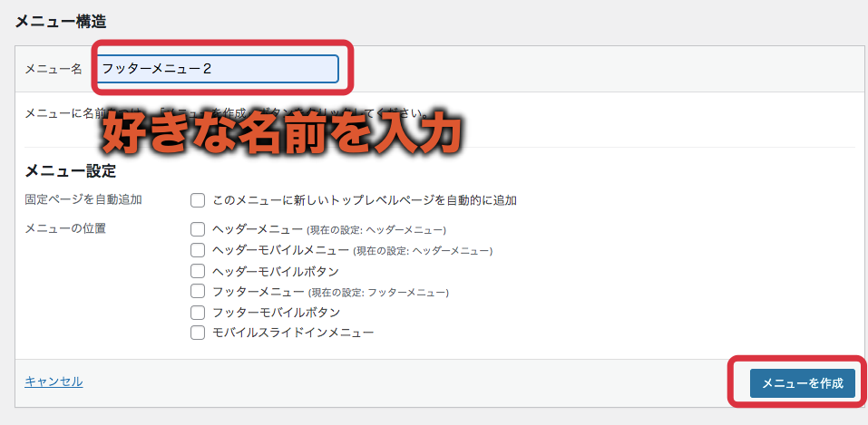Click the メニュー構造 heading text
The height and width of the screenshot is (425, 868).
(x=61, y=22)
